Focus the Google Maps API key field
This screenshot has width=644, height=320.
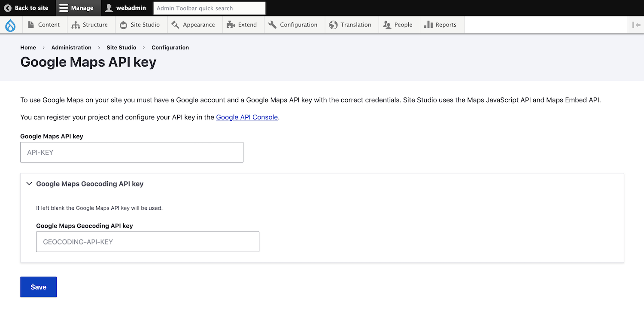(132, 152)
